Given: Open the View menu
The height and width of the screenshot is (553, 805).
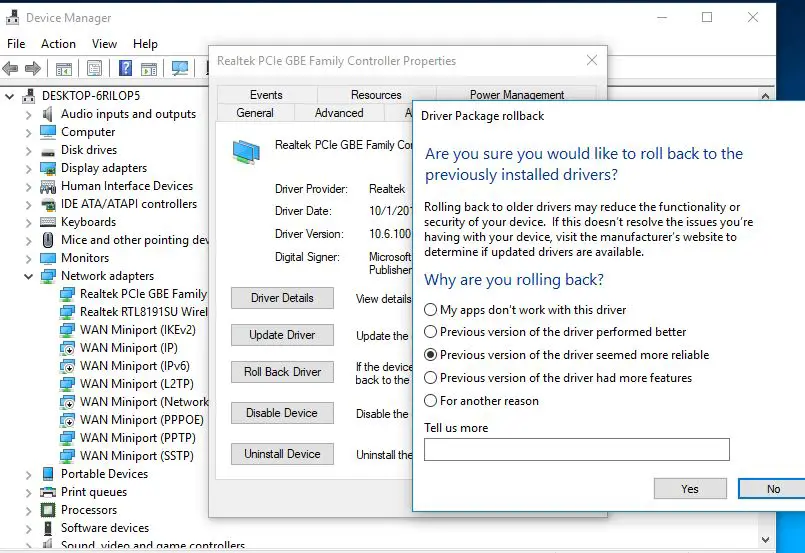Looking at the screenshot, I should pyautogui.click(x=104, y=44).
